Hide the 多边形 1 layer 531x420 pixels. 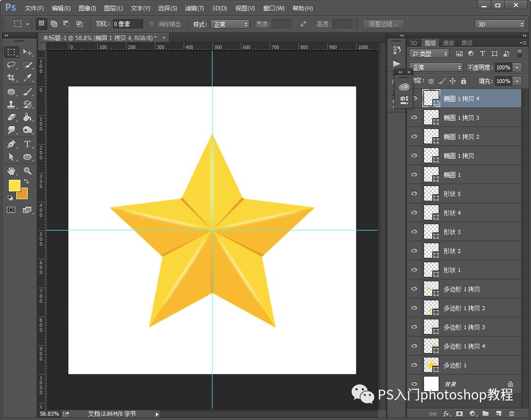click(414, 365)
